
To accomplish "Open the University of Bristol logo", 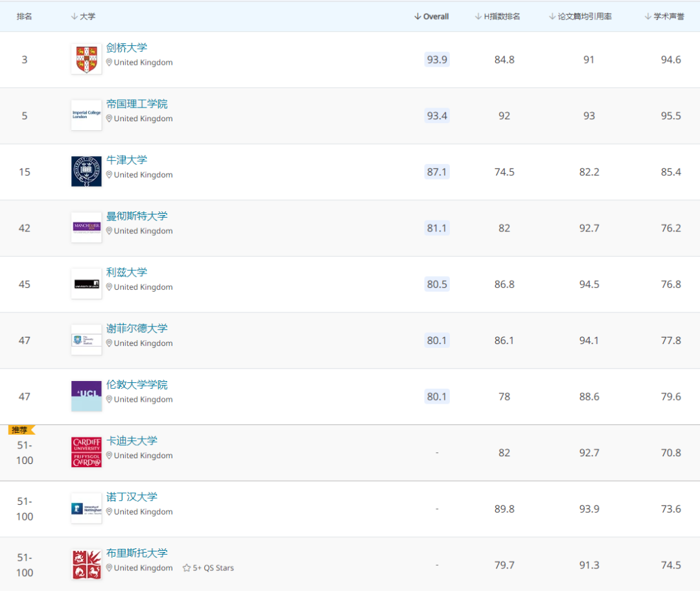I will (x=86, y=565).
